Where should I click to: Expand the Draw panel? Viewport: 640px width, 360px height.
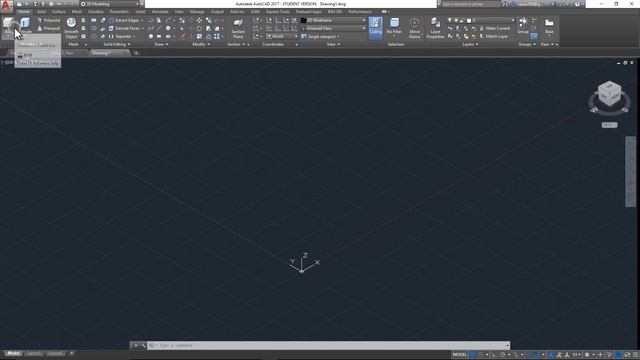click(160, 44)
